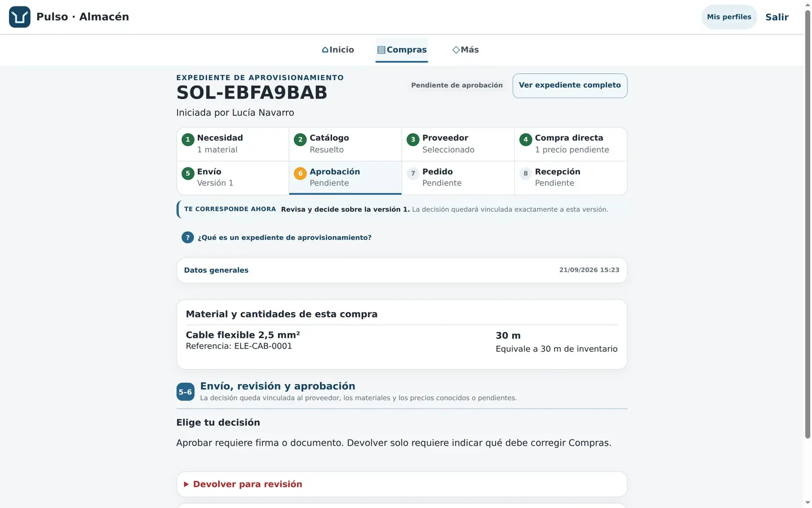Click the step 4 badge for Compra directa

525,140
